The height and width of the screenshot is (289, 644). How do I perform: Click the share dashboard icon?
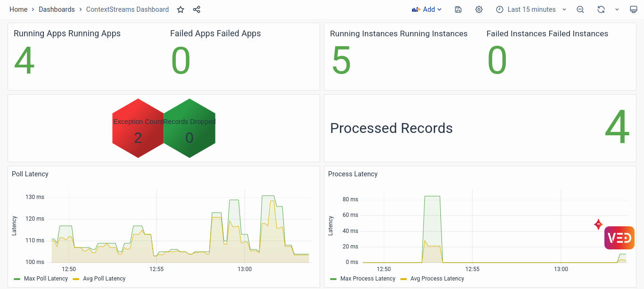tap(197, 9)
